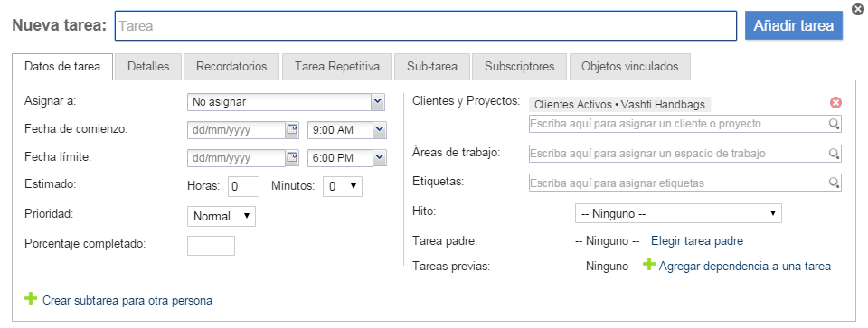Switch to the Tarea Repetitiva tab
The width and height of the screenshot is (868, 328).
click(x=337, y=66)
